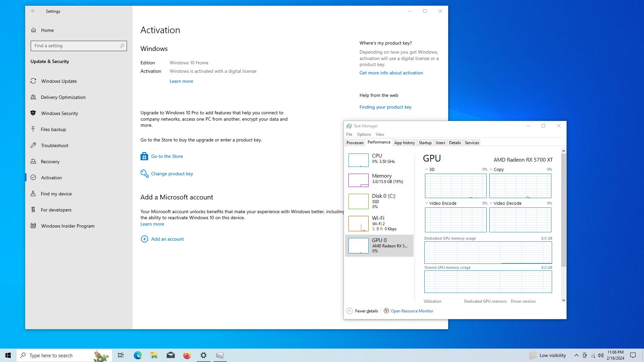This screenshot has width=644, height=362.
Task: Click Learn more under Activation status
Action: pyautogui.click(x=181, y=81)
